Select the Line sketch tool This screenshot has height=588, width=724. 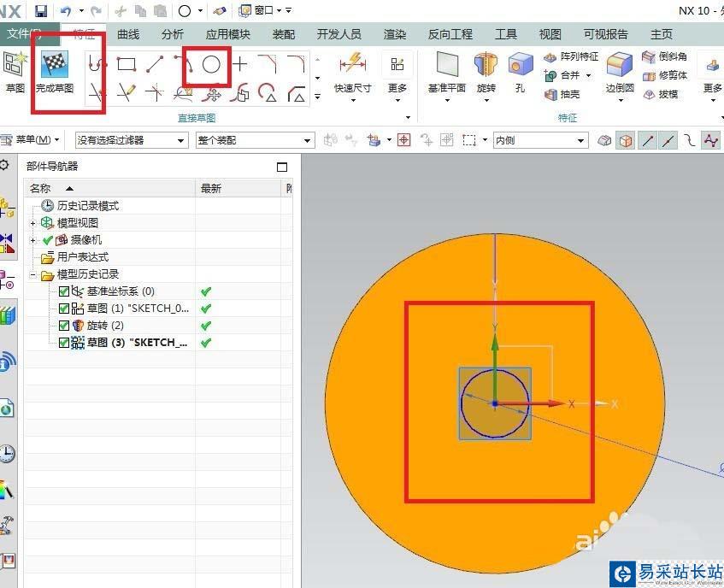(x=155, y=64)
